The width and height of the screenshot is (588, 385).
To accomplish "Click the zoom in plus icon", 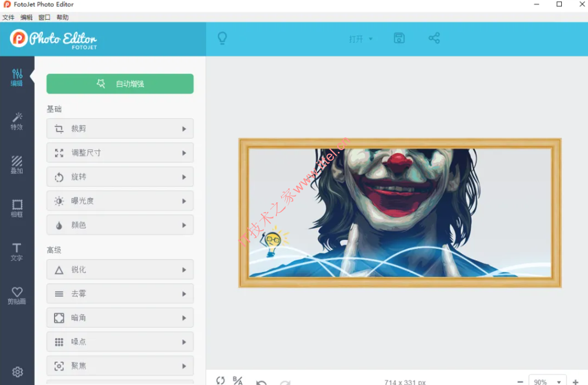I will click(x=576, y=382).
